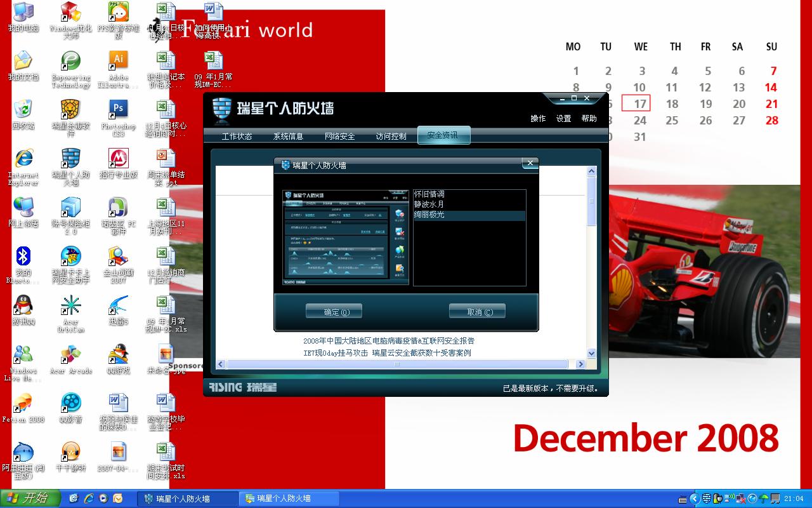The height and width of the screenshot is (508, 812).
Task: Open the 阿里旺旺 (淘宝版) shortcut
Action: pyautogui.click(x=23, y=460)
